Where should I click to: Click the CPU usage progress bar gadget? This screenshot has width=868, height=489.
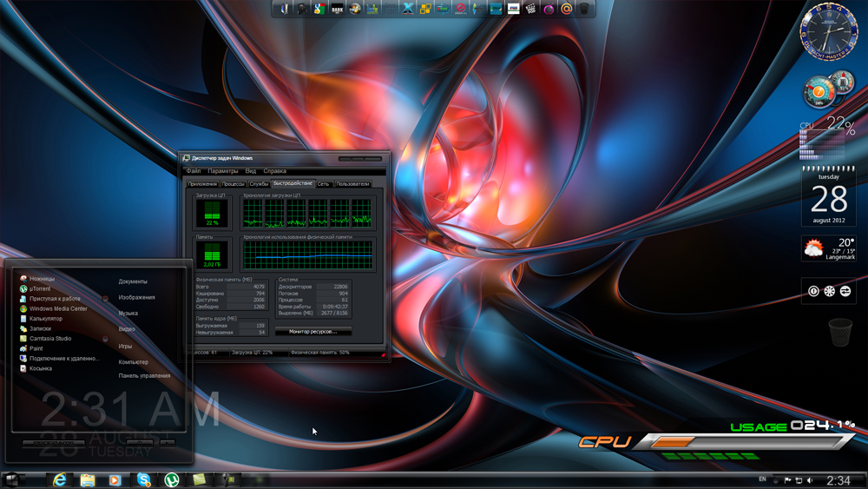click(745, 441)
